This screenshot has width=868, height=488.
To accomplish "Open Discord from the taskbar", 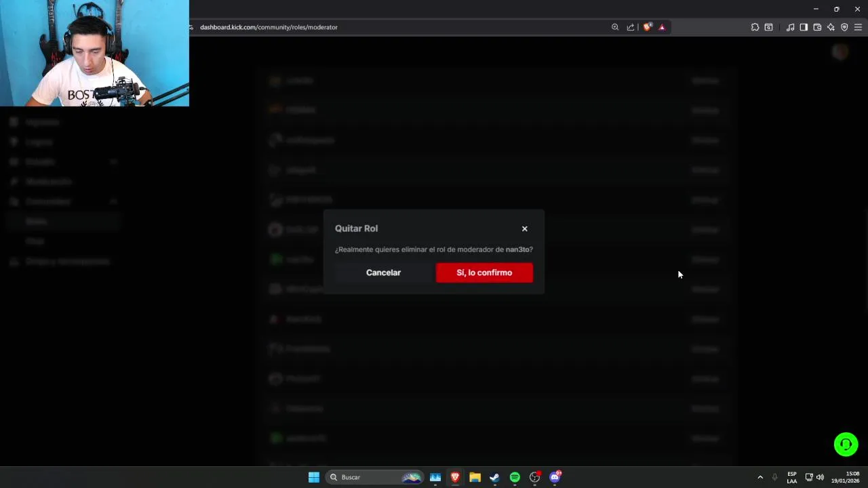I will [x=555, y=477].
